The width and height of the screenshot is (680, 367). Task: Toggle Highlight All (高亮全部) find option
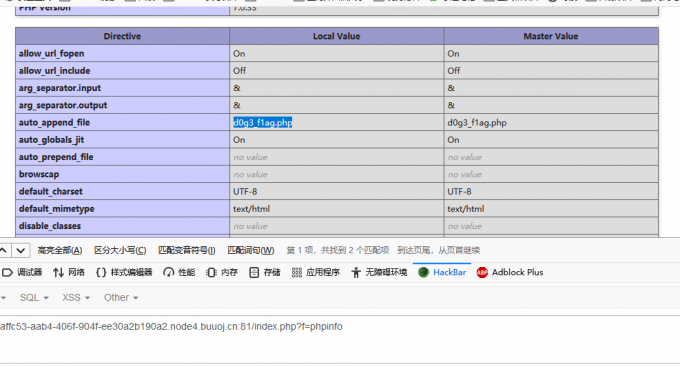(x=60, y=250)
